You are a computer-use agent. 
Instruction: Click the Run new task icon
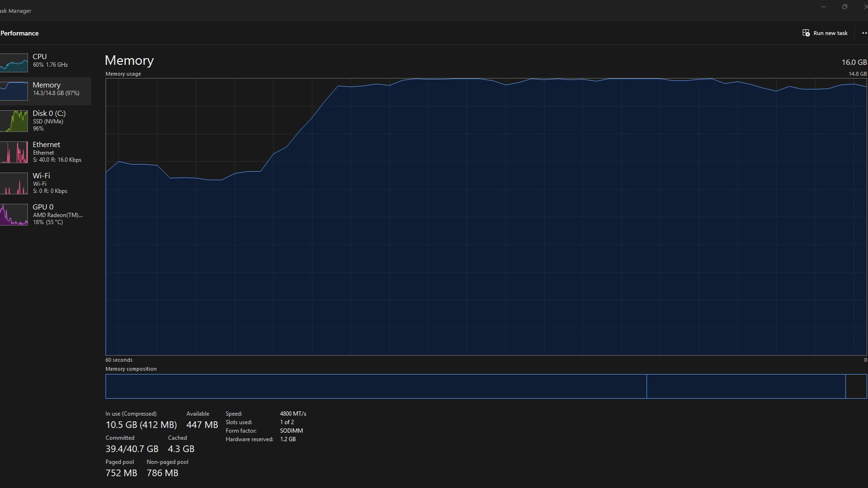806,33
